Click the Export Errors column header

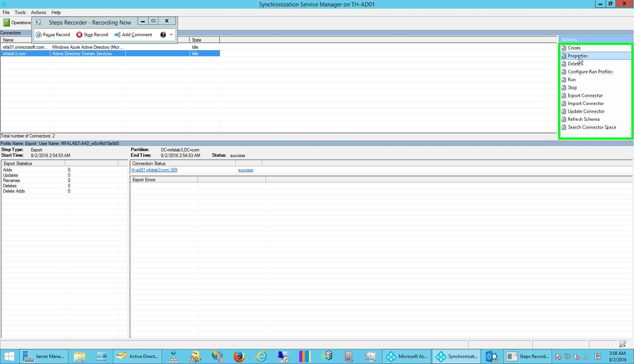[x=164, y=180]
